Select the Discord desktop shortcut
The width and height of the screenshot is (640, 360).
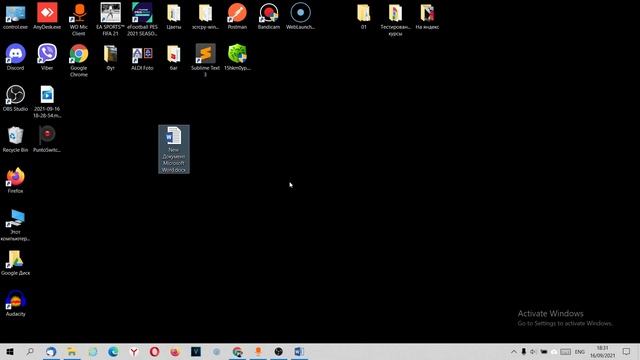point(16,58)
